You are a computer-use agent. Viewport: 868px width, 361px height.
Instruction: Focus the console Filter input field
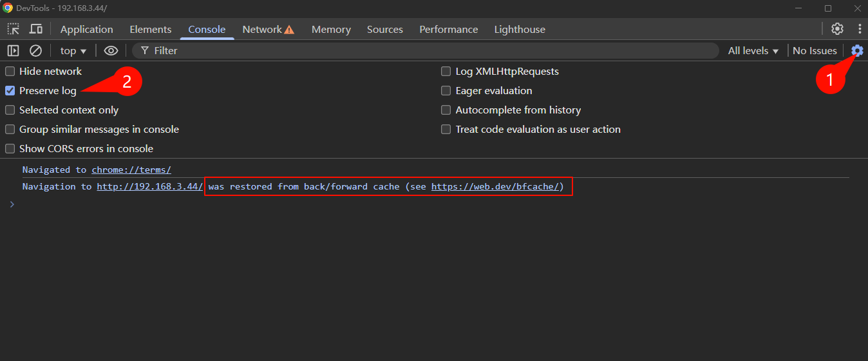(425, 50)
